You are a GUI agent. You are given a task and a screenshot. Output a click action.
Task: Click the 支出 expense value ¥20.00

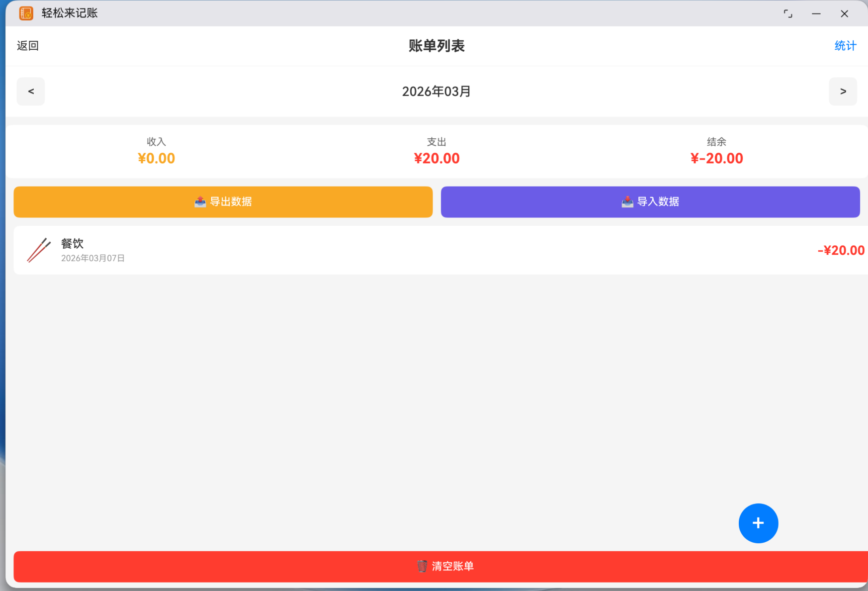436,159
